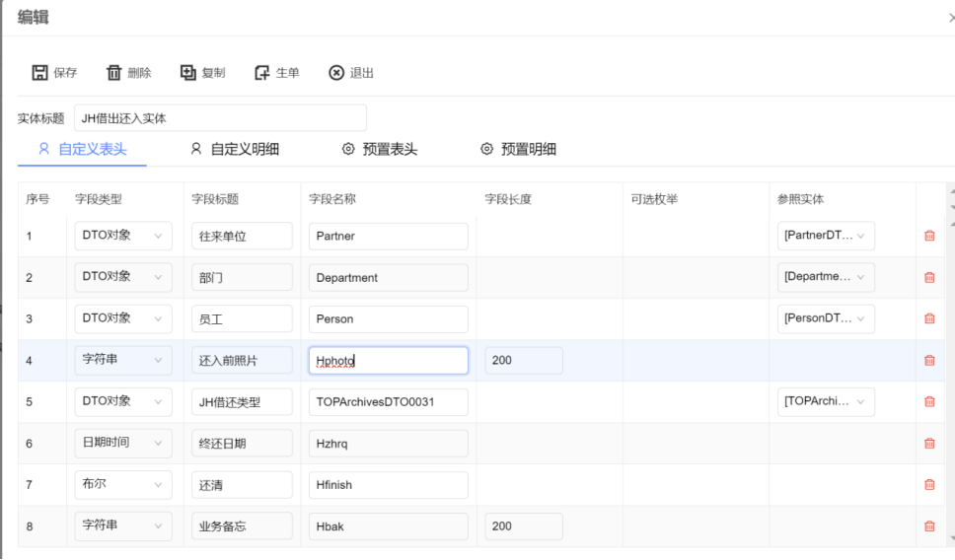Click the 保存 button label

pos(65,73)
